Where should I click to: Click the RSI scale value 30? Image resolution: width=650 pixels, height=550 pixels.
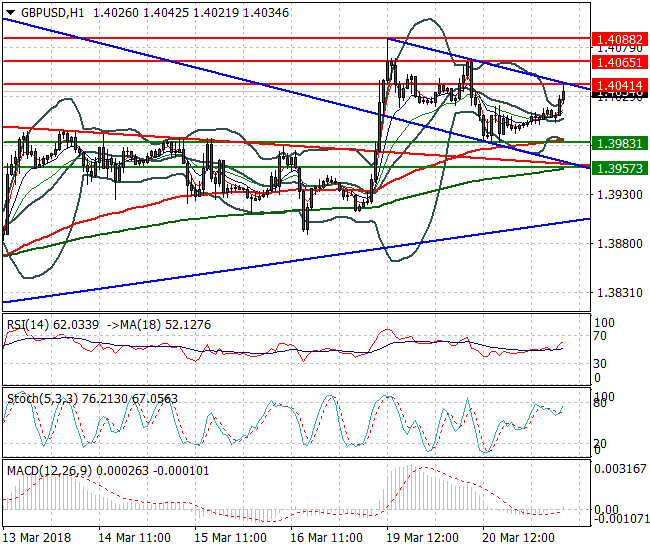[x=600, y=363]
